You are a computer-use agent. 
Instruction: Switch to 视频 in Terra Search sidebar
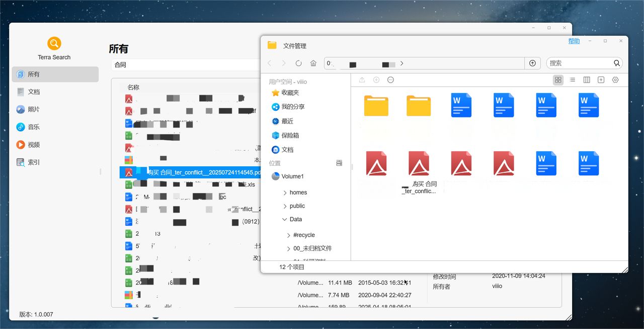point(55,145)
